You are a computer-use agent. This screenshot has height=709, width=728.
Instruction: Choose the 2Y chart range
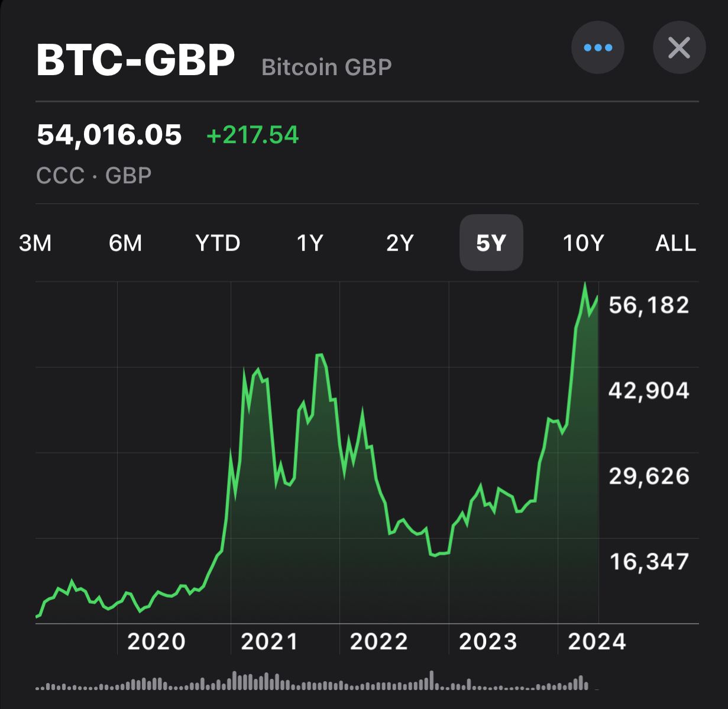pyautogui.click(x=400, y=243)
